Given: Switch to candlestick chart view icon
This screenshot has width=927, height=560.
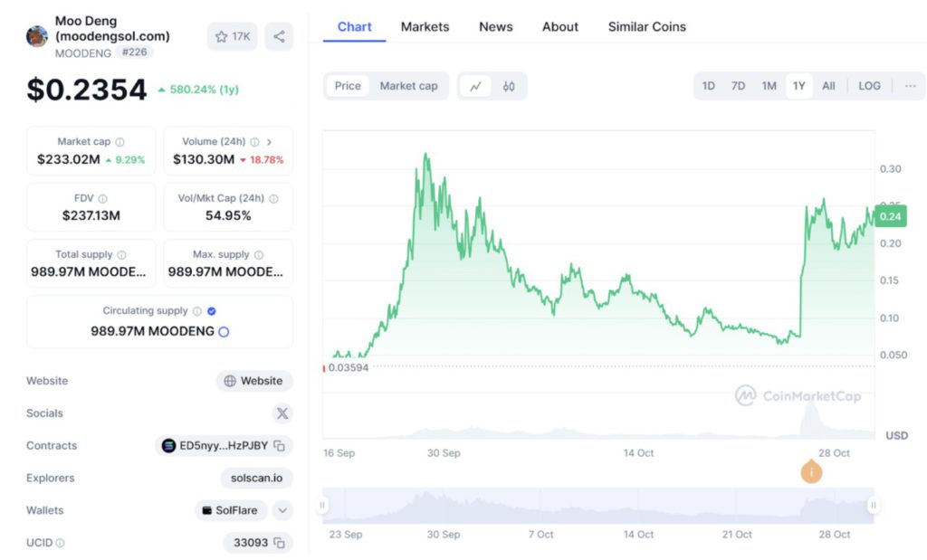Looking at the screenshot, I should click(x=509, y=86).
